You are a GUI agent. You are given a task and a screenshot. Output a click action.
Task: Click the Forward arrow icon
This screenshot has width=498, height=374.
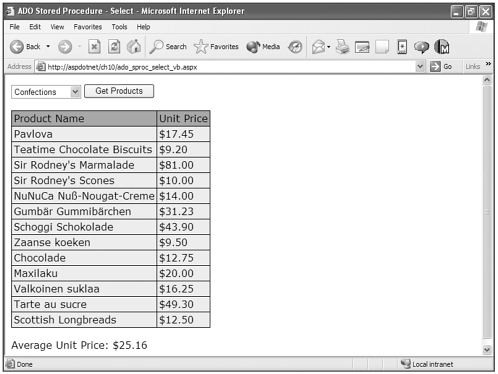point(65,47)
